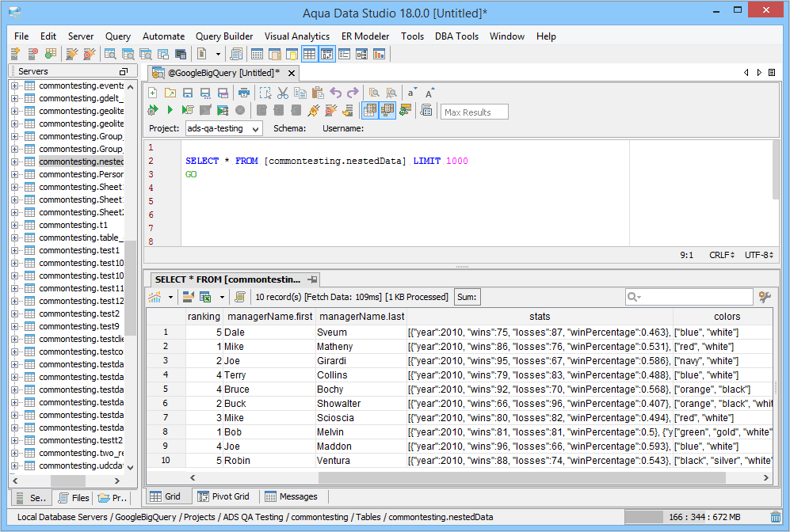Click the Redo arrow icon
790x532 pixels.
point(353,93)
